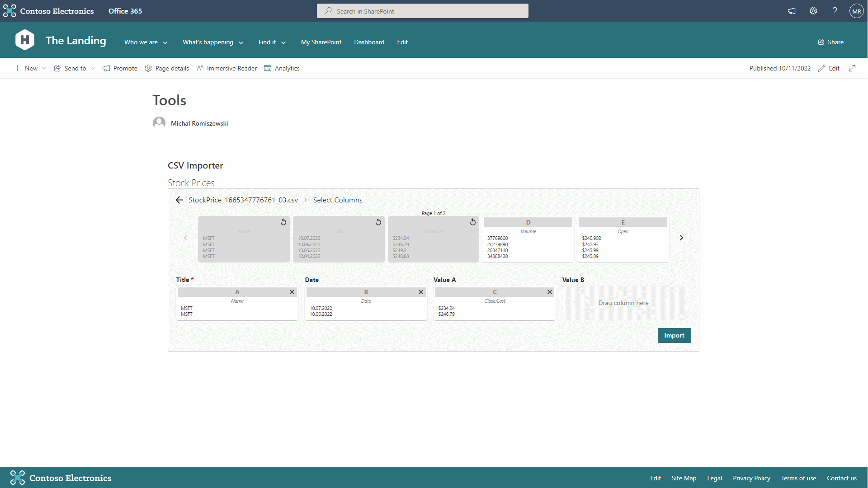Open the Office 365 link
The height and width of the screenshot is (488, 868).
tap(125, 11)
